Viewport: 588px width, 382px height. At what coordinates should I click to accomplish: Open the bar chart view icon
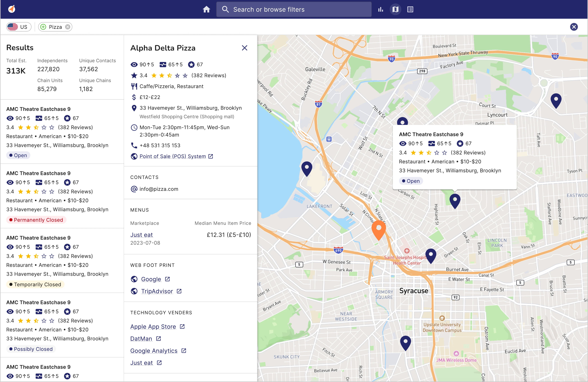coord(381,9)
